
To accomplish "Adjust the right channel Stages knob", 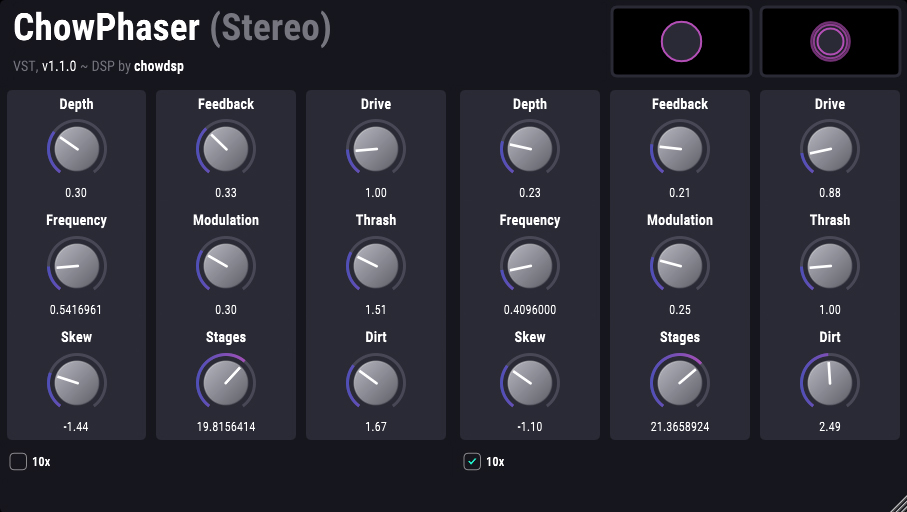I will pyautogui.click(x=680, y=382).
